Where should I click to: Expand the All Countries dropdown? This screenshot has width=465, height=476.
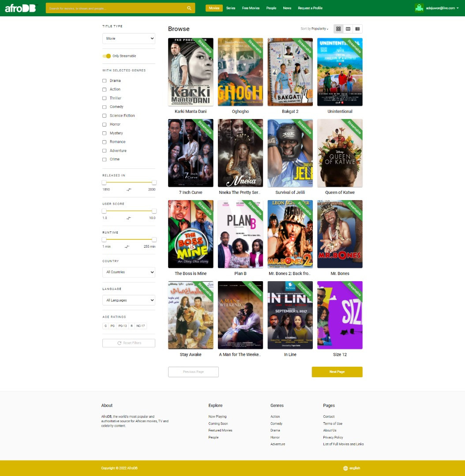pos(129,272)
